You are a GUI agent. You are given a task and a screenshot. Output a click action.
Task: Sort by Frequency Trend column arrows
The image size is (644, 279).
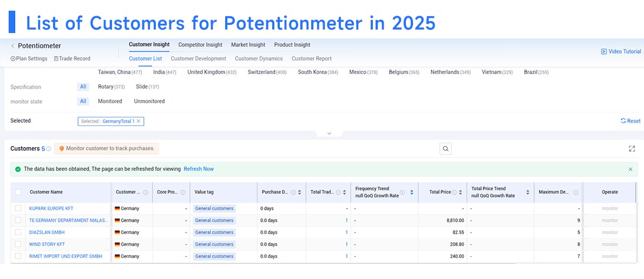411,192
